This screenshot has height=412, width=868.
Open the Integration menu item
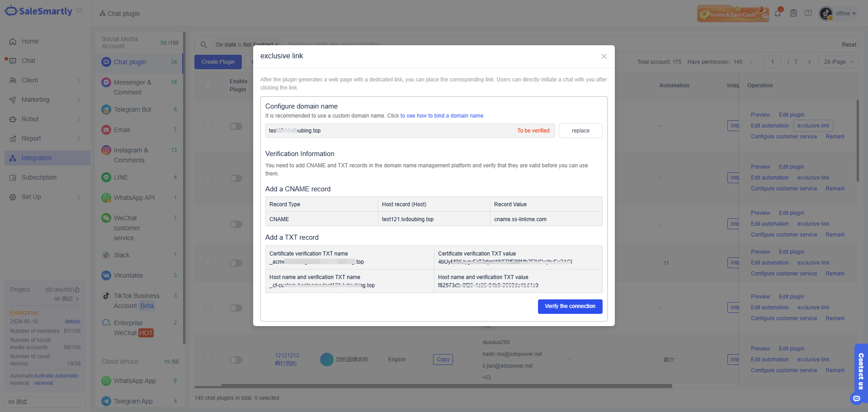(47, 158)
